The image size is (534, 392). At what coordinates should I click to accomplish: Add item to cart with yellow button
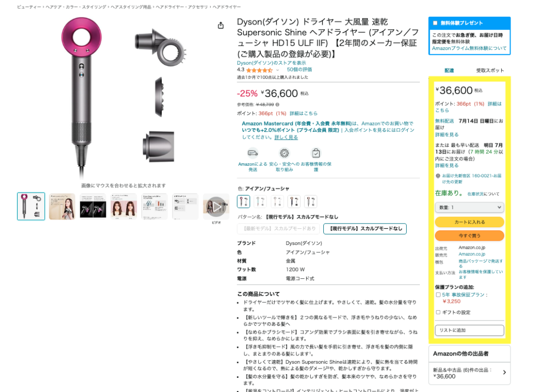click(x=469, y=222)
